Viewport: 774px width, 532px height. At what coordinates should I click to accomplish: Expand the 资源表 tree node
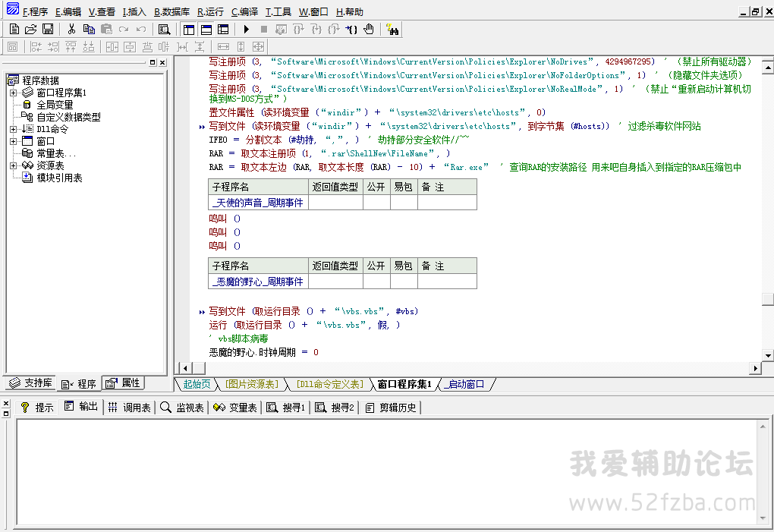pos(14,165)
